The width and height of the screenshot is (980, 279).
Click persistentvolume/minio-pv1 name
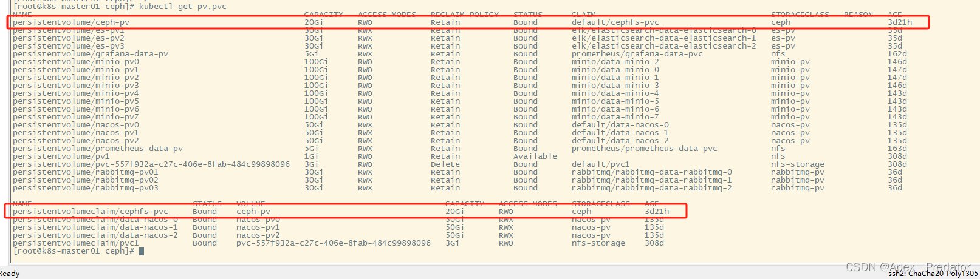coord(76,70)
